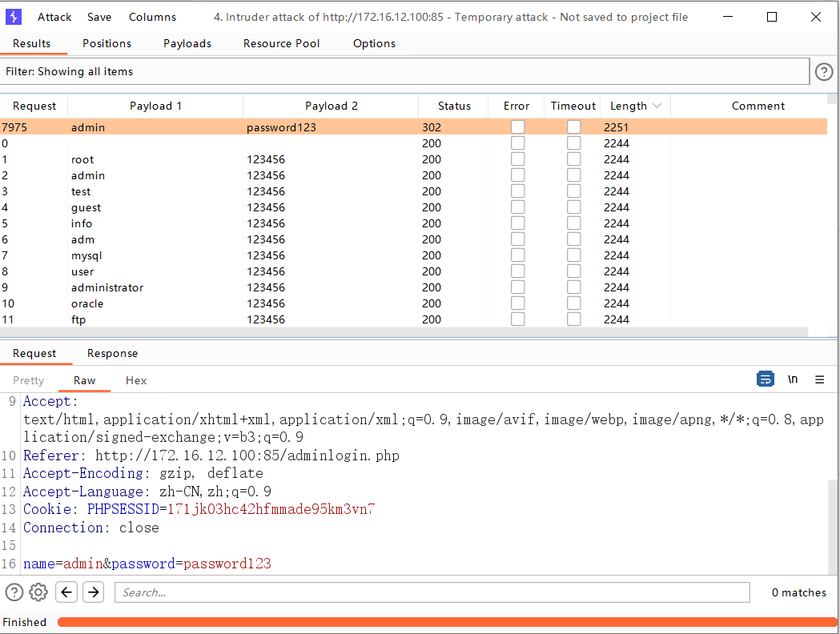Sort by the Request column header
Image resolution: width=840 pixels, height=634 pixels.
click(34, 106)
